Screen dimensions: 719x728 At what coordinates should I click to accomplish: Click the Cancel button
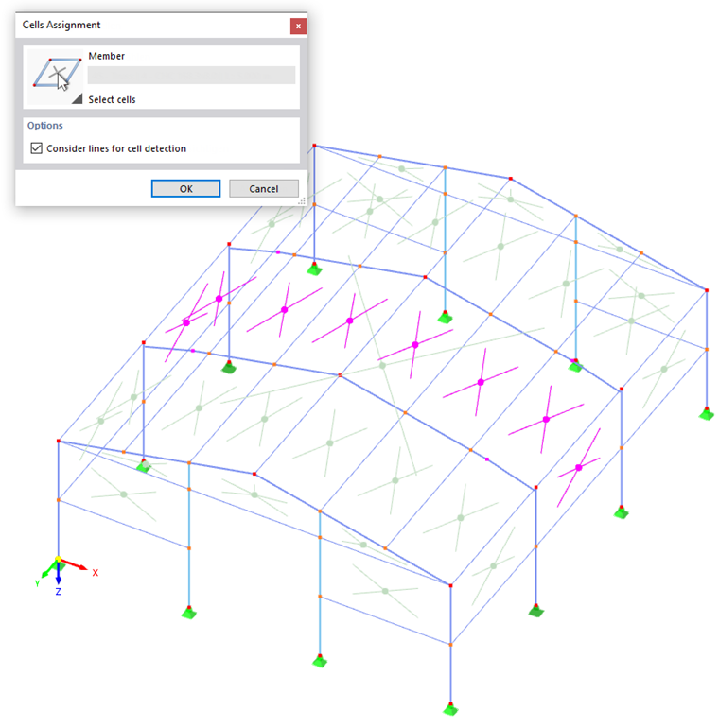(264, 188)
